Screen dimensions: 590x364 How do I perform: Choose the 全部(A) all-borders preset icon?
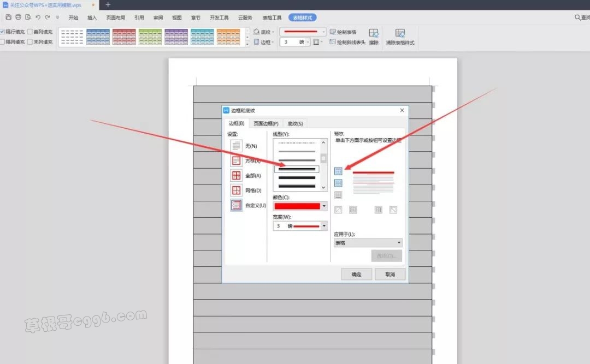click(236, 176)
